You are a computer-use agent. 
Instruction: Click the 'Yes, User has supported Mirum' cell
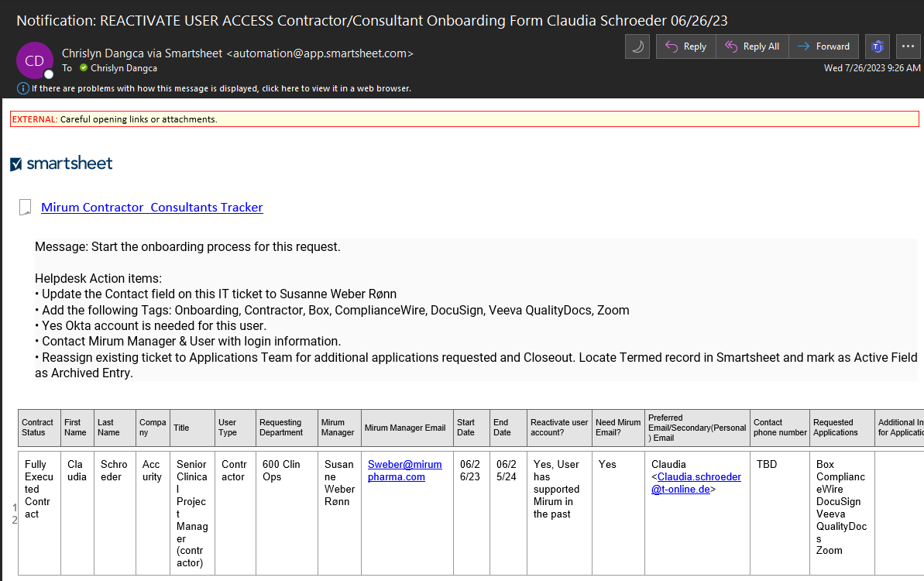(559, 513)
